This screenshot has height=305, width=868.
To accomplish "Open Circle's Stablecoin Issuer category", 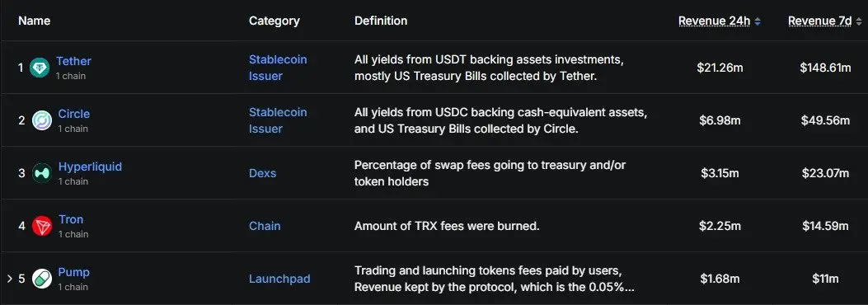I will [278, 120].
